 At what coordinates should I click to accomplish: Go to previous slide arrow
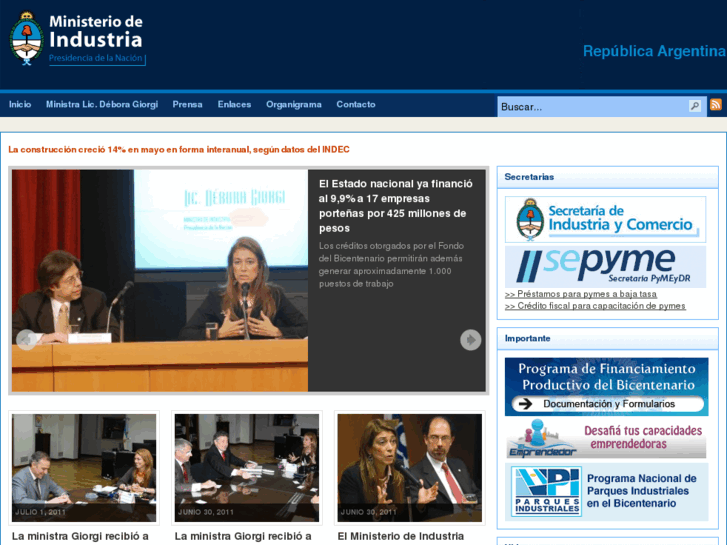tap(26, 340)
